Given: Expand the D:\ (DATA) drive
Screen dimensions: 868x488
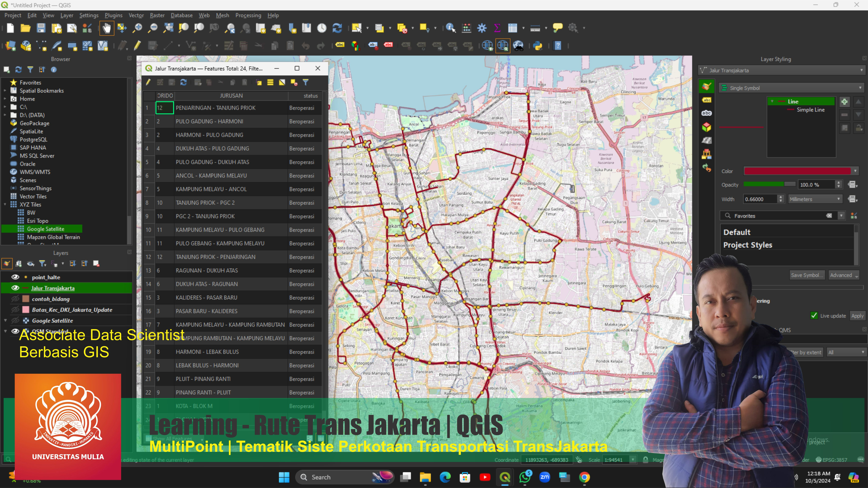Looking at the screenshot, I should pyautogui.click(x=5, y=115).
